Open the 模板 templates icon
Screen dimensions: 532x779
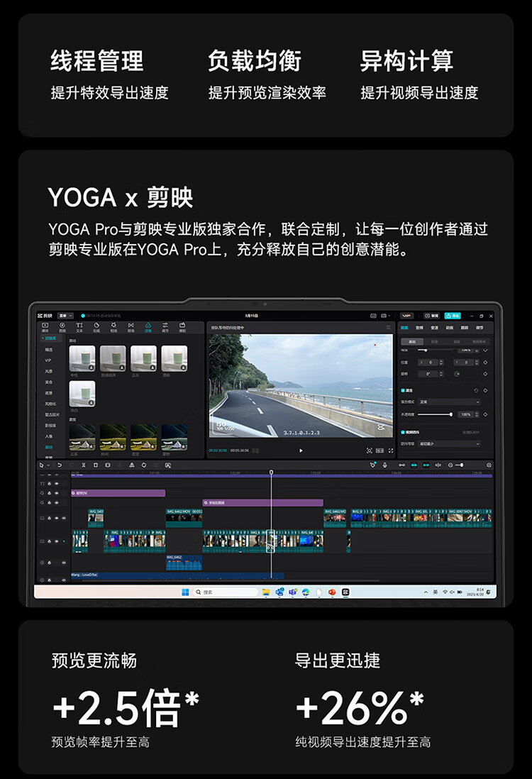click(x=182, y=327)
